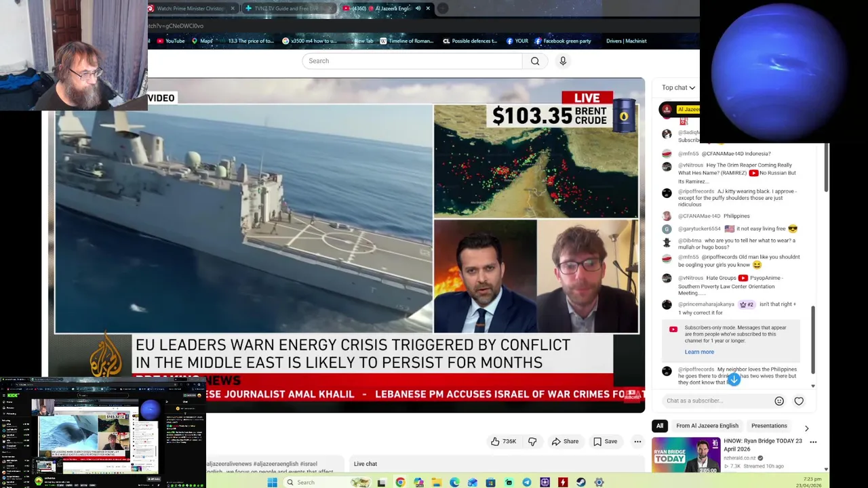Open Learn more about subscribers-only mode
Viewport: 868px width, 488px height.
(x=699, y=352)
